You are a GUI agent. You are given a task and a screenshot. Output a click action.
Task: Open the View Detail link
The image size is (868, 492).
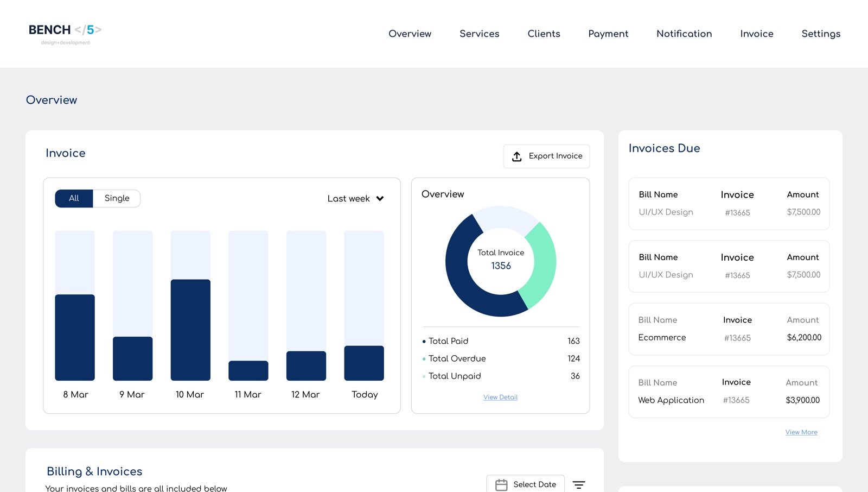[x=500, y=398]
